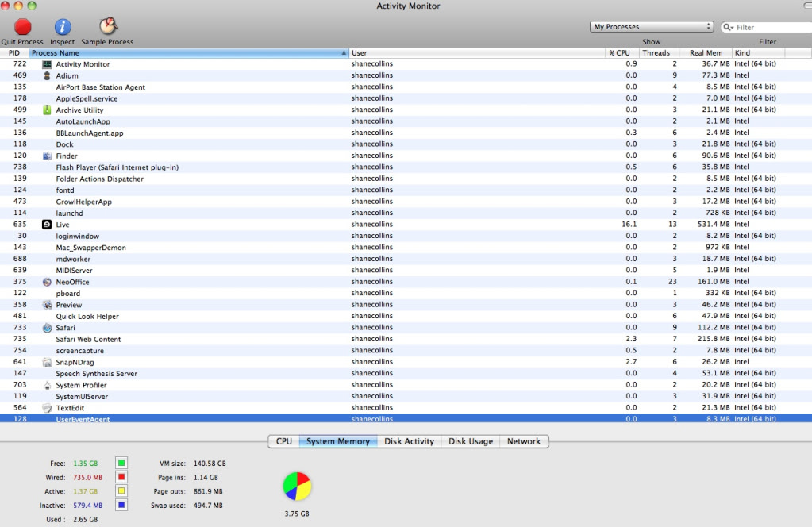Switch to the CPU tab

click(284, 441)
